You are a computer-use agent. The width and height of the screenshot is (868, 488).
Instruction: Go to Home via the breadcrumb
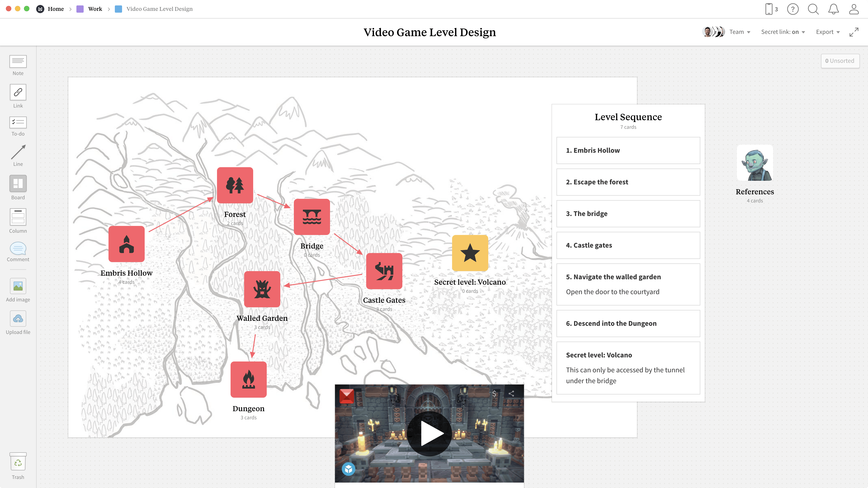pos(56,9)
